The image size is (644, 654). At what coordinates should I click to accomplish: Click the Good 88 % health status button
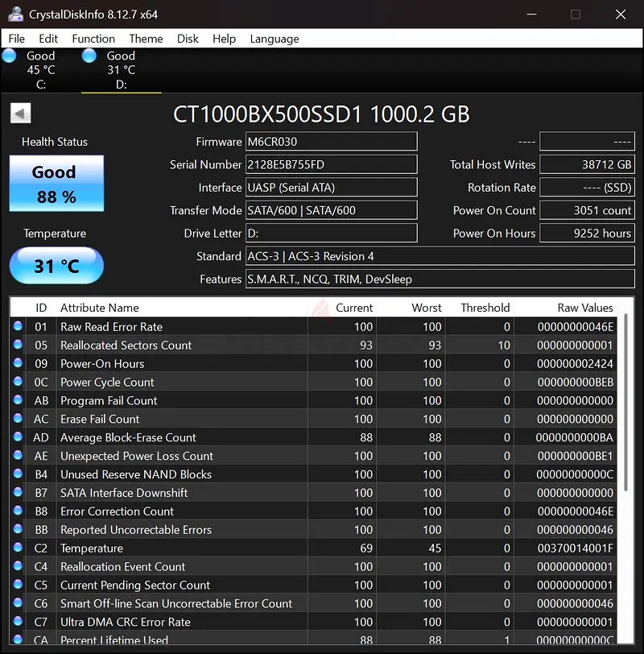coord(56,184)
